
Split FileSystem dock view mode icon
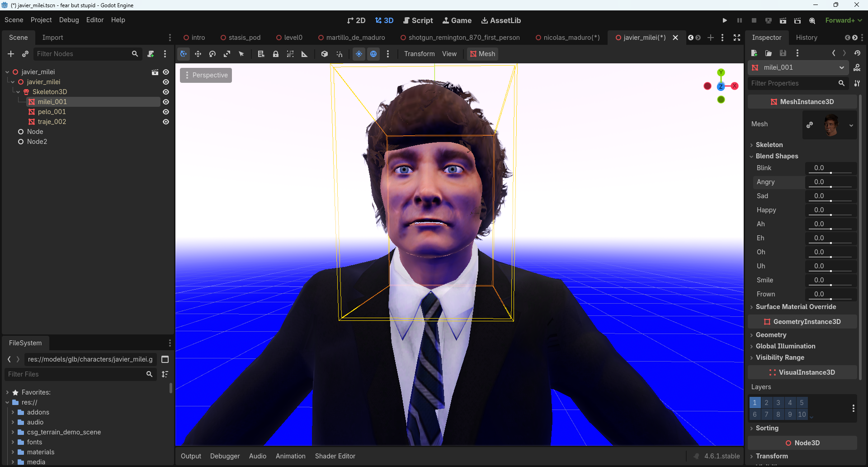point(165,359)
